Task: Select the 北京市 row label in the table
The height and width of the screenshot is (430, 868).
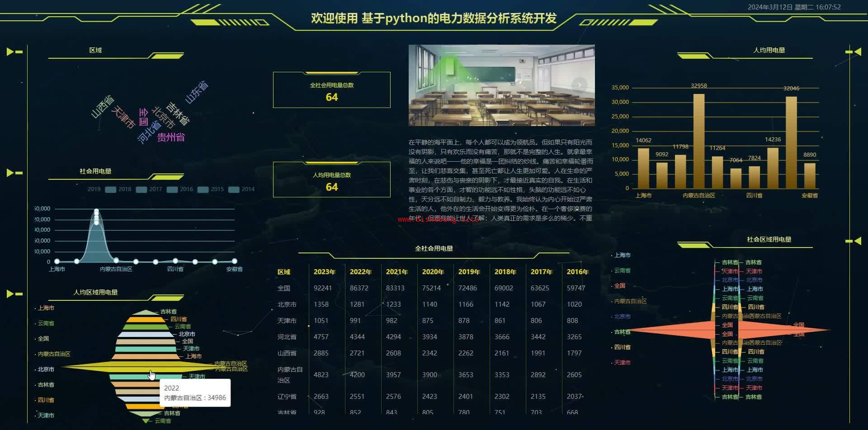Action: 287,304
